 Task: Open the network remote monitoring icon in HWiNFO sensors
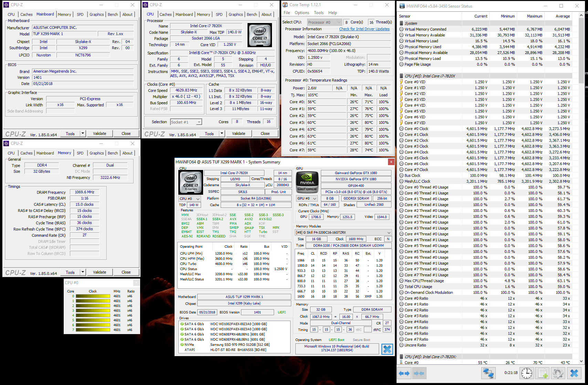pyautogui.click(x=488, y=373)
